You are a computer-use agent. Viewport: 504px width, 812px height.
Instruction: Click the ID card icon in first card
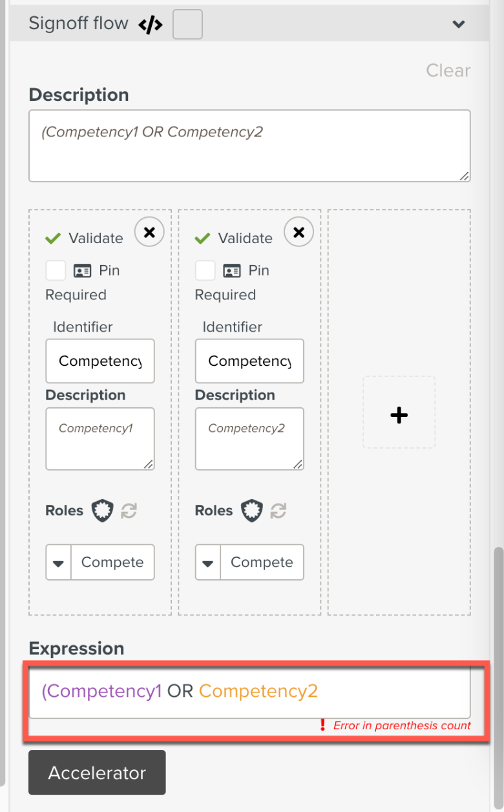[x=83, y=271]
